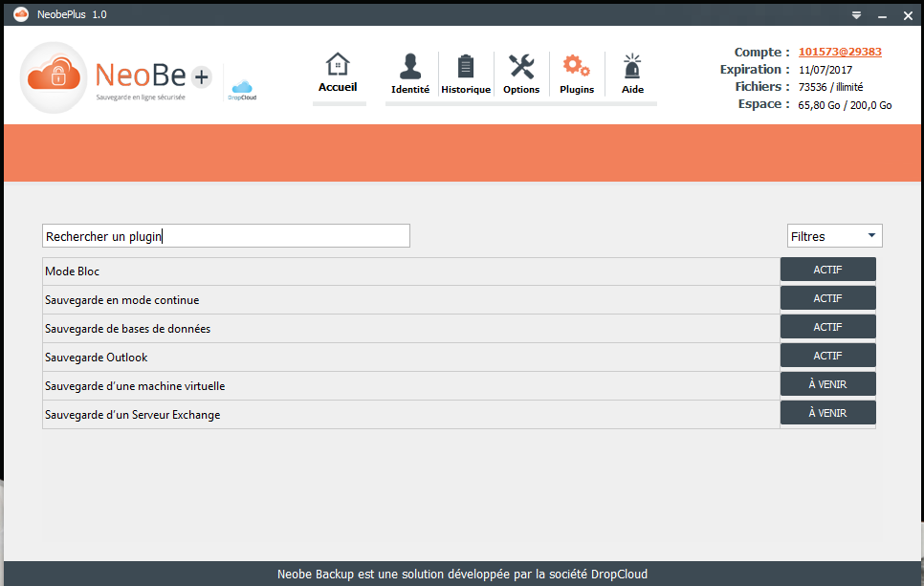The height and width of the screenshot is (586, 924).
Task: Expand the Filtres dropdown
Action: pos(834,236)
